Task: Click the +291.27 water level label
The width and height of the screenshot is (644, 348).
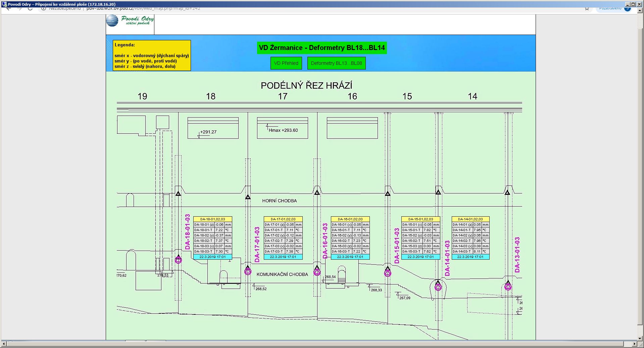Action: [208, 132]
